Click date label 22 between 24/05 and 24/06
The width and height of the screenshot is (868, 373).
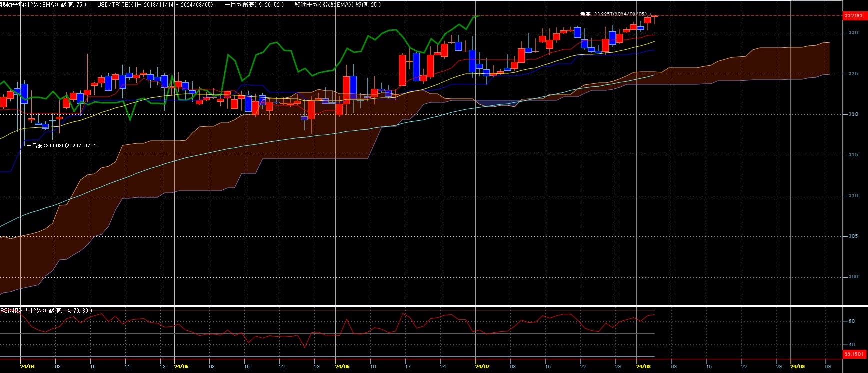tap(282, 366)
